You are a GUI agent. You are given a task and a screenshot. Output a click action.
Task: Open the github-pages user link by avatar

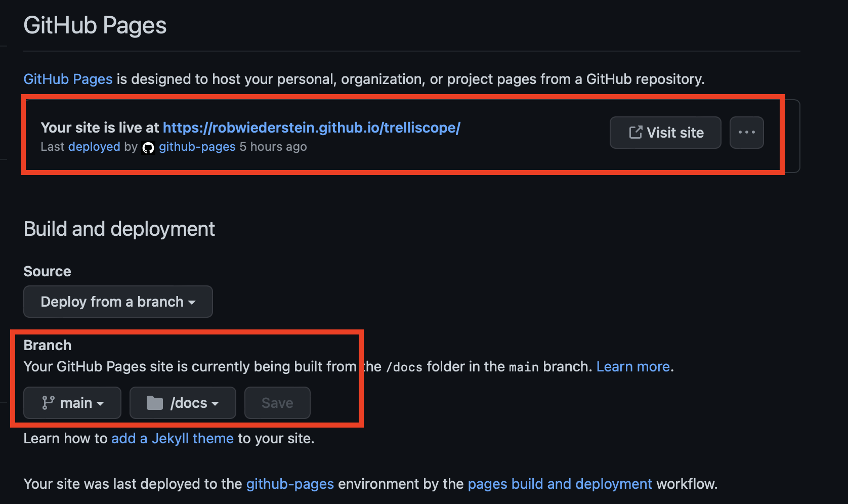click(x=197, y=147)
